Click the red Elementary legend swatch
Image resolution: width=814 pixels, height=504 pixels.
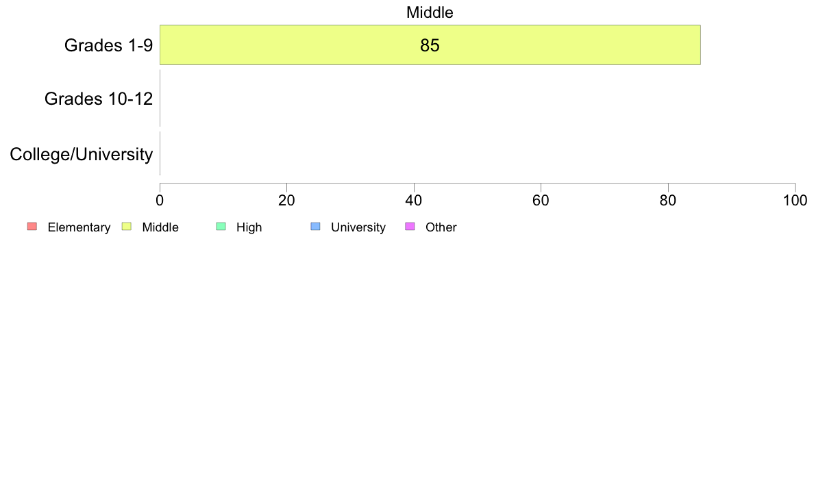point(32,227)
